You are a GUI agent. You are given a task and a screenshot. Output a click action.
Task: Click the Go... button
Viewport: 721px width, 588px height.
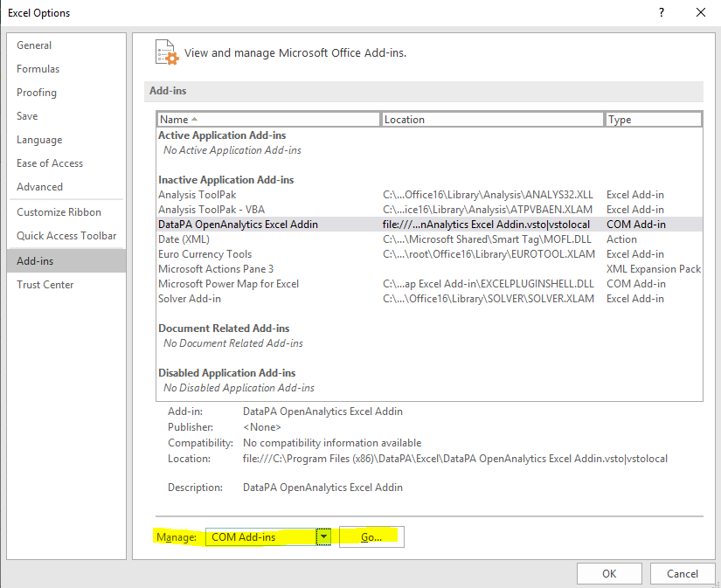point(371,537)
